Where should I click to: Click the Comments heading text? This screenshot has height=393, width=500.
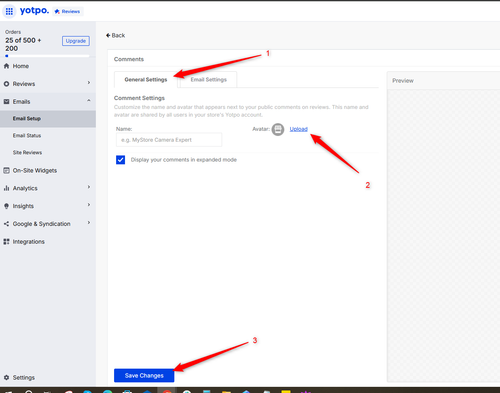point(129,59)
